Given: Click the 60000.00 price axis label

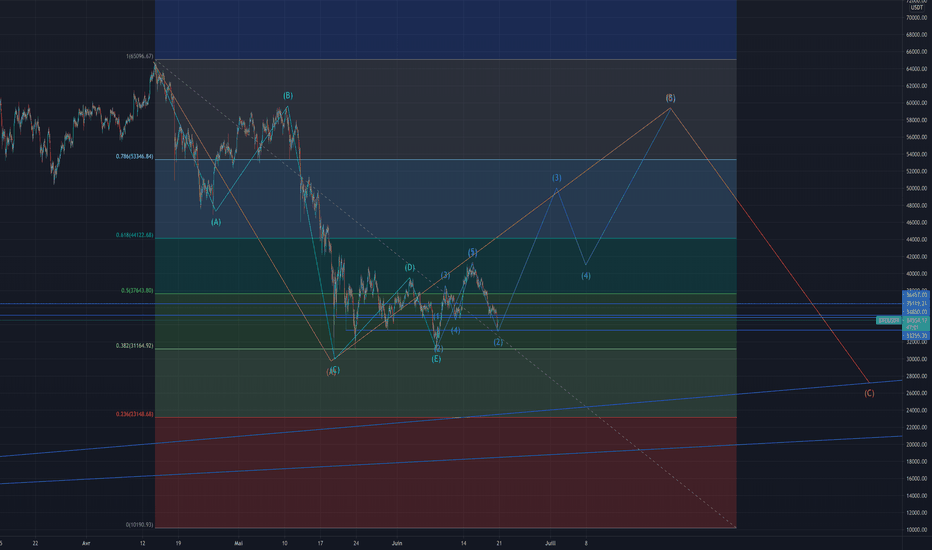Looking at the screenshot, I should (x=916, y=103).
